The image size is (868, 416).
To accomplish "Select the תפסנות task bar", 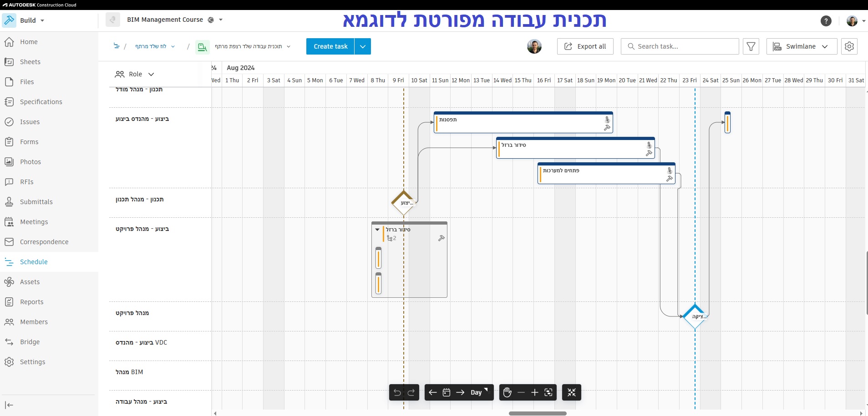I will coord(523,122).
